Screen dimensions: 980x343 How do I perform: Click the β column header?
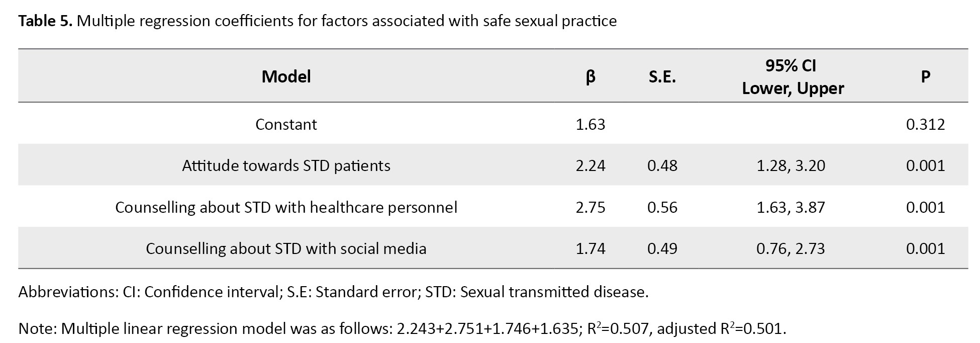[591, 77]
